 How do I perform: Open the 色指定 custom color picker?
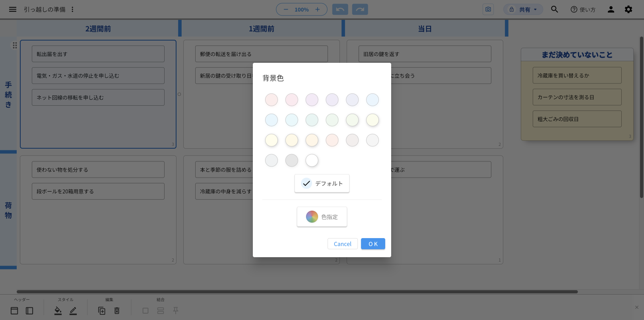point(322,217)
